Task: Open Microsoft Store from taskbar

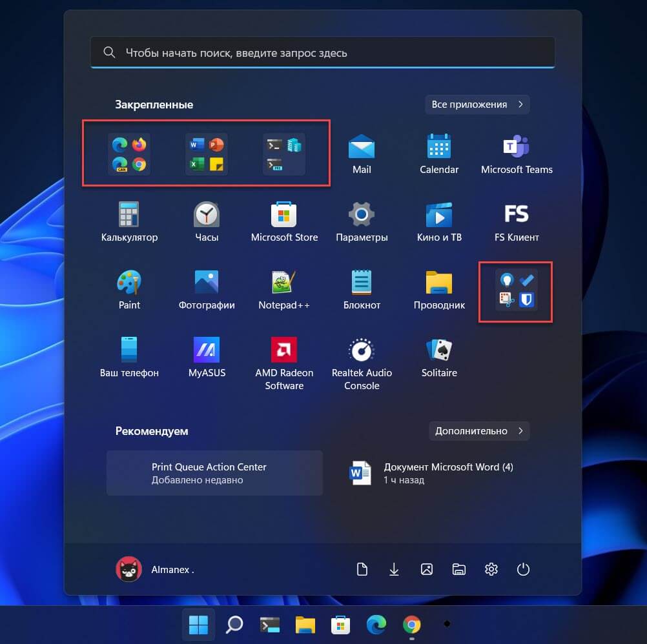Action: tap(341, 624)
